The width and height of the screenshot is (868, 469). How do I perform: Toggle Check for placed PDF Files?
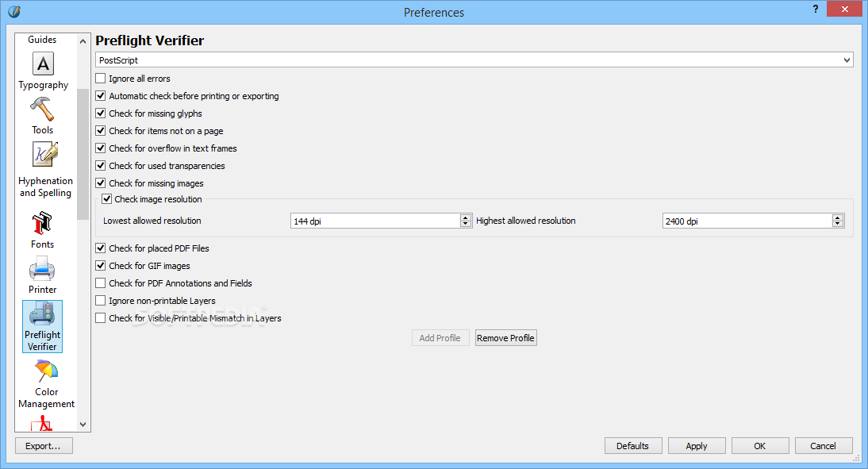pyautogui.click(x=100, y=248)
